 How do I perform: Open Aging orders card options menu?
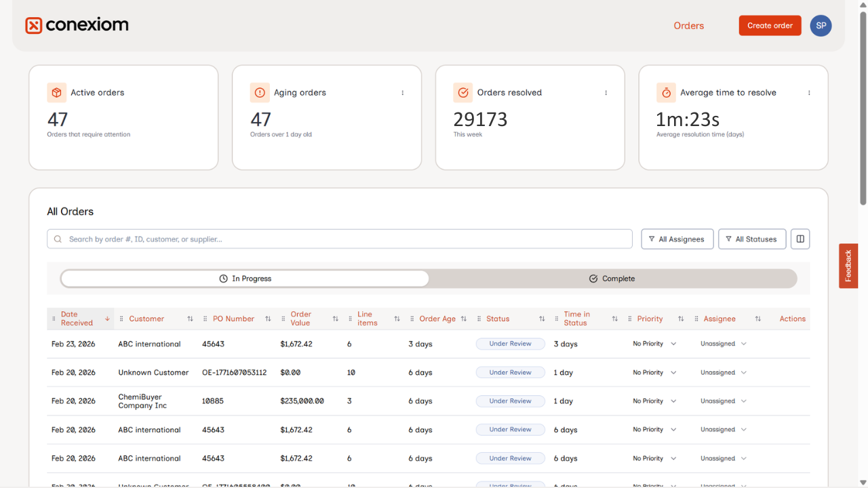pyautogui.click(x=403, y=93)
